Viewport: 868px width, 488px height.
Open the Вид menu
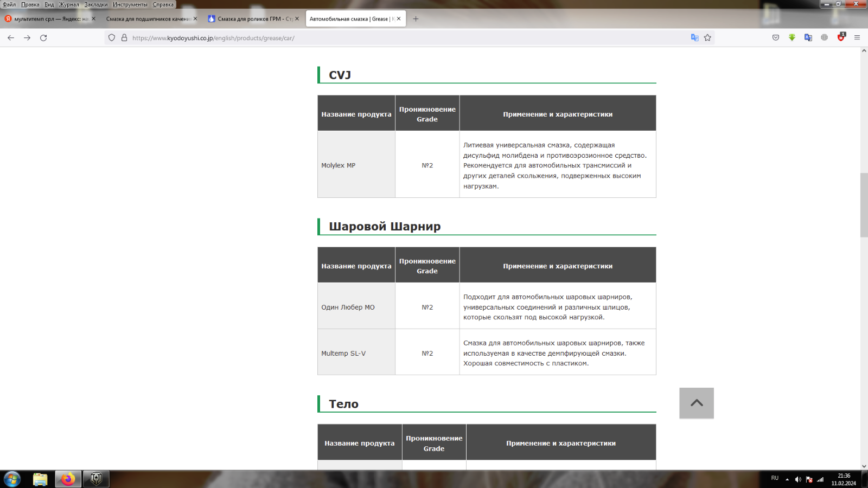(49, 4)
